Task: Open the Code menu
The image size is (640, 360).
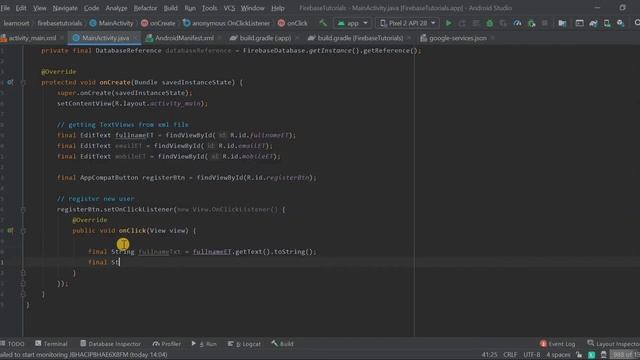Action: [91, 8]
